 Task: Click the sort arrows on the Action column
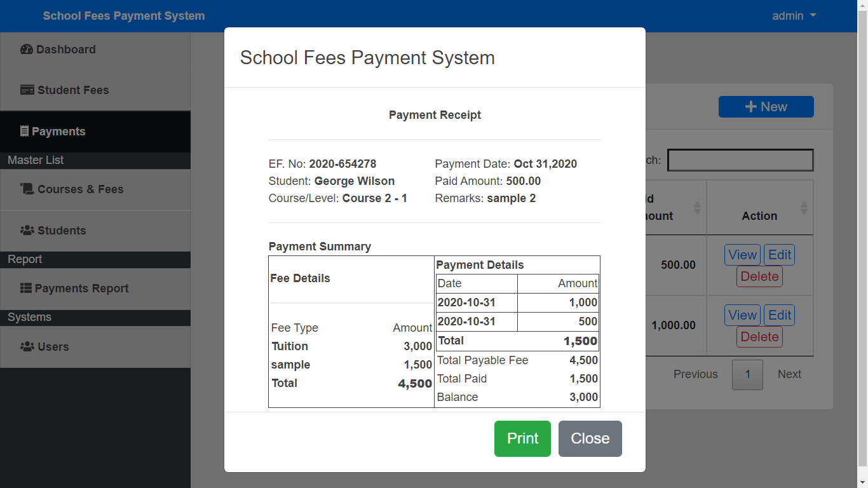click(804, 208)
